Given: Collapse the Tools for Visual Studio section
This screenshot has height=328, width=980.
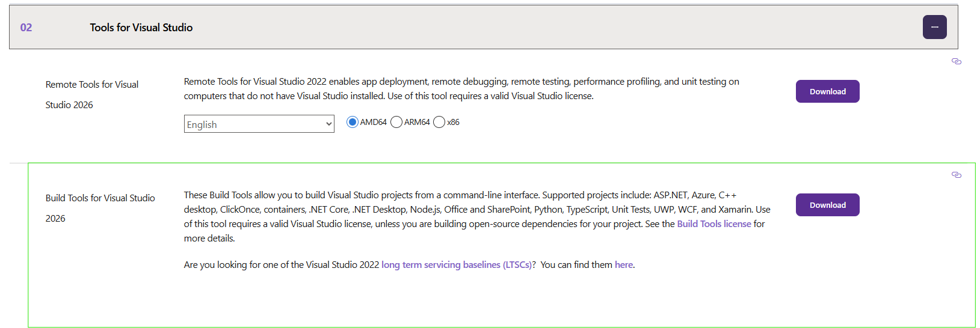Looking at the screenshot, I should click(x=934, y=27).
